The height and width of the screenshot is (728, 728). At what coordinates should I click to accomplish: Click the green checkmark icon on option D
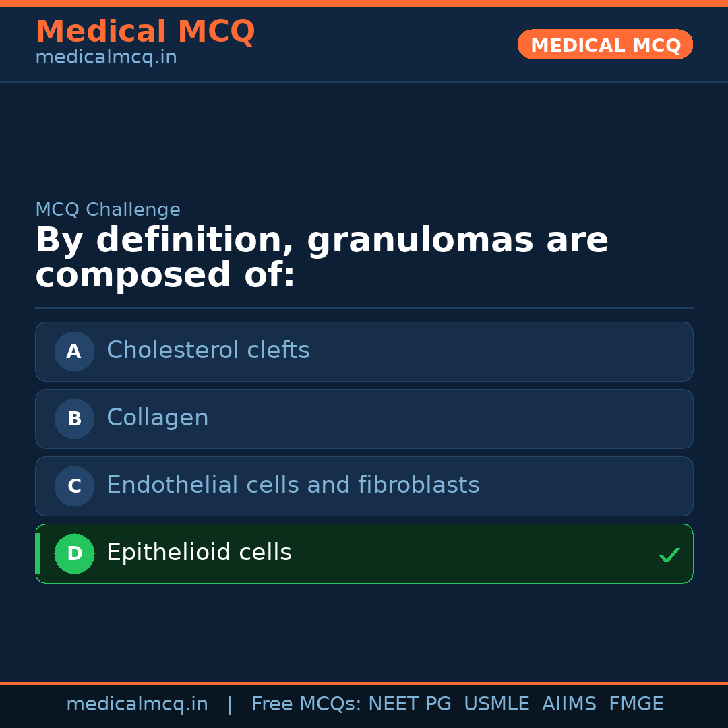pyautogui.click(x=669, y=555)
